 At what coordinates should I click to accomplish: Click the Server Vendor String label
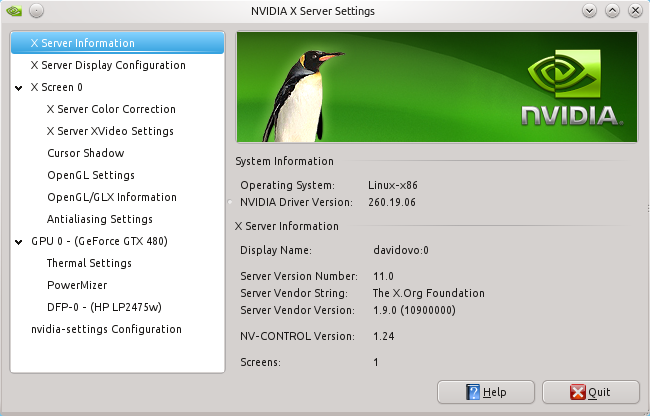(294, 293)
